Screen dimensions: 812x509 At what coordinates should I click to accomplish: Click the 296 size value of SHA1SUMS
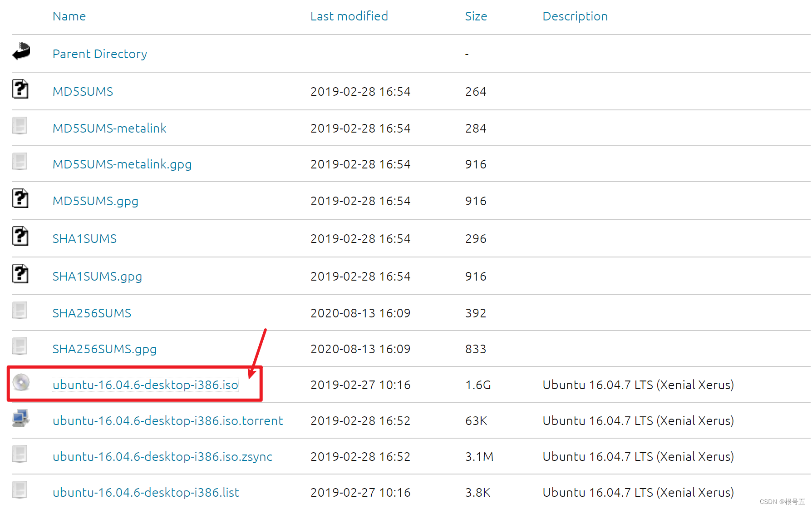pos(476,239)
